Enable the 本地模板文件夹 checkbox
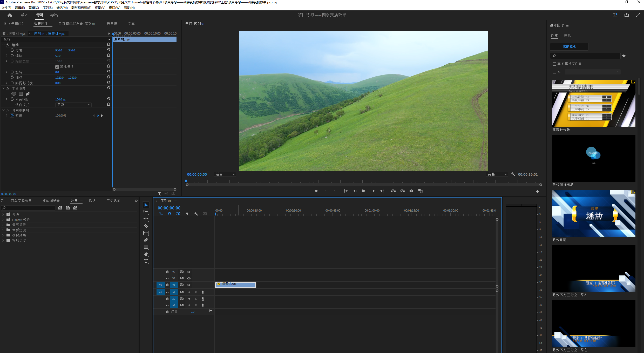This screenshot has height=353, width=644. pos(554,64)
